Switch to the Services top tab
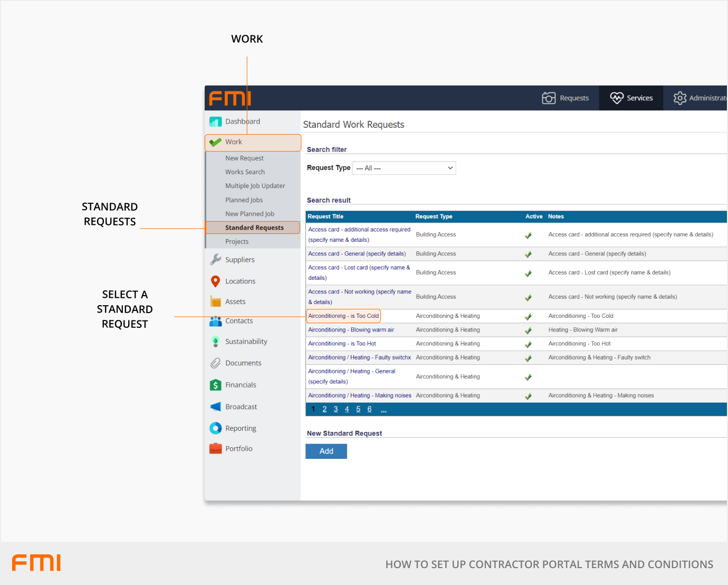Image resolution: width=728 pixels, height=585 pixels. [x=631, y=98]
